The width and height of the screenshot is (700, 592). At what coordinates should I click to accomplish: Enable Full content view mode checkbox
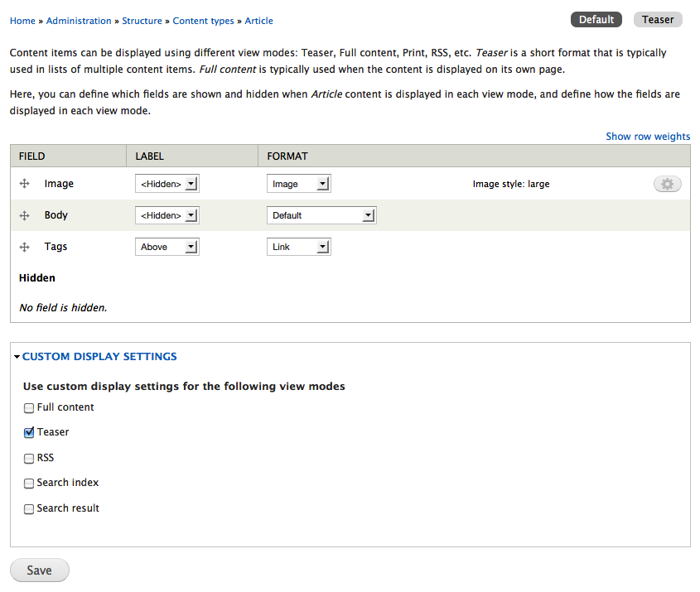(x=29, y=407)
